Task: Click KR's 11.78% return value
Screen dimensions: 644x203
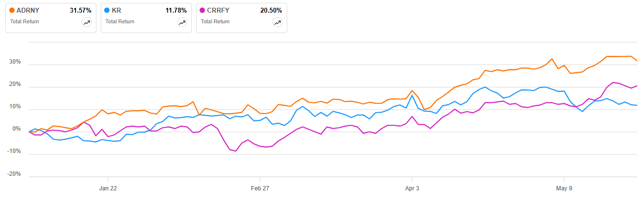Action: coord(175,10)
